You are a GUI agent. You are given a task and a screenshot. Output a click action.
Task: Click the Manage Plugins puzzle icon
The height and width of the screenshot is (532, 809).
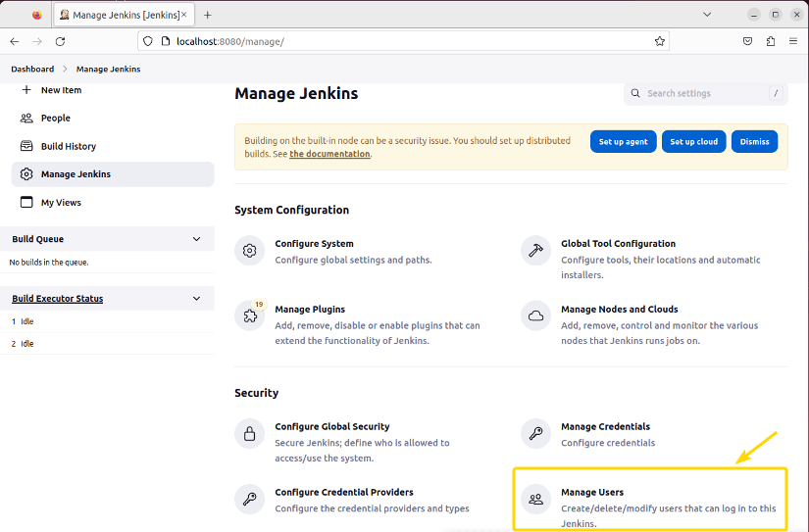click(250, 316)
